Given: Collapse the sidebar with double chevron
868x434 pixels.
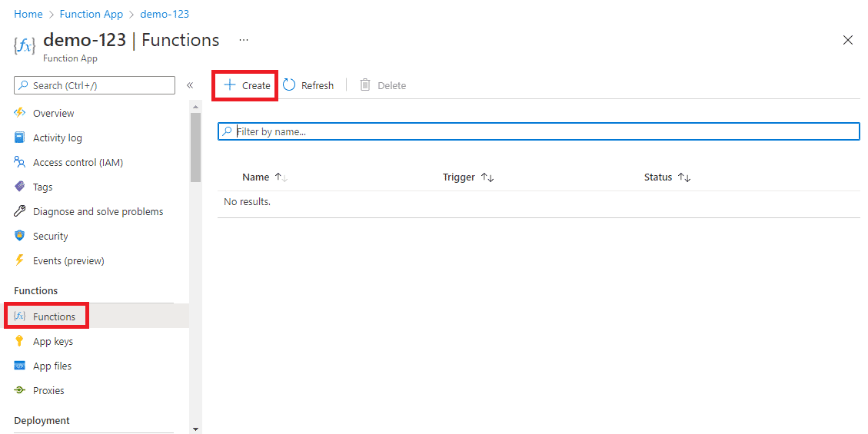Looking at the screenshot, I should pyautogui.click(x=190, y=85).
